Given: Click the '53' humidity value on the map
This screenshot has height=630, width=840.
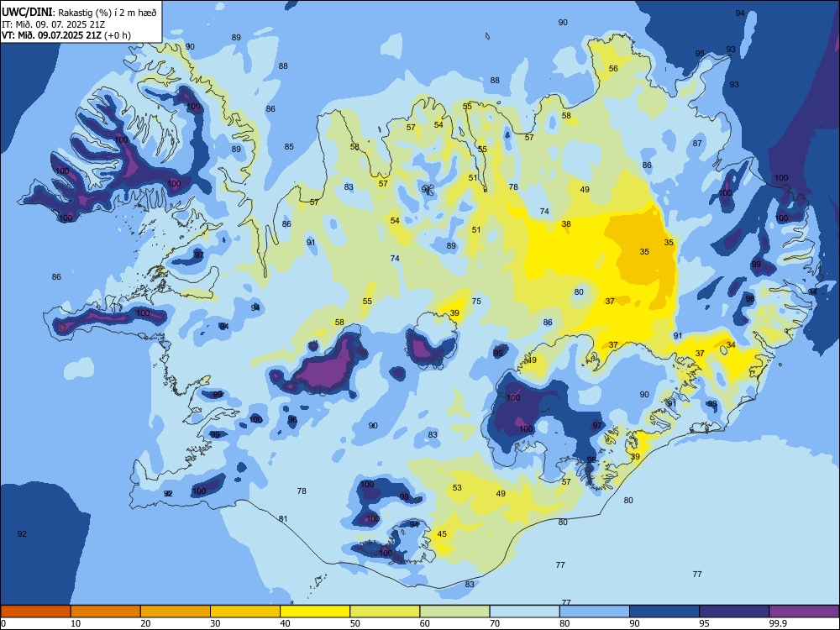Looking at the screenshot, I should 457,487.
